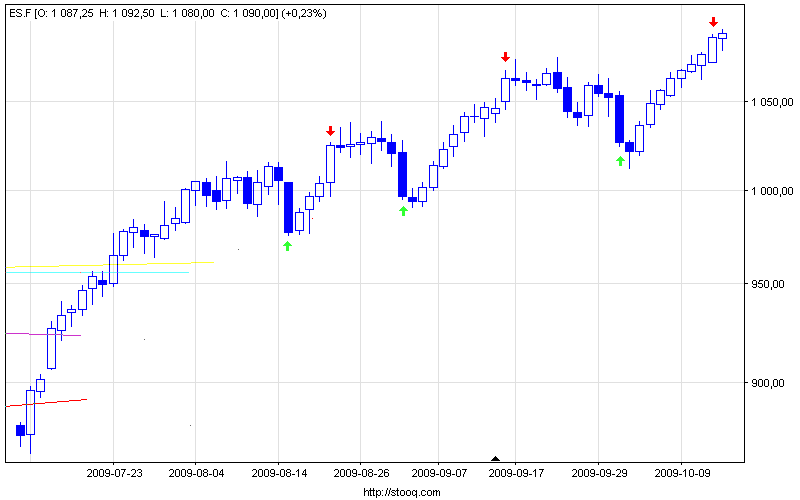Click the 2009-07-23 date label
Viewport: 800px width, 500px height.
114,473
